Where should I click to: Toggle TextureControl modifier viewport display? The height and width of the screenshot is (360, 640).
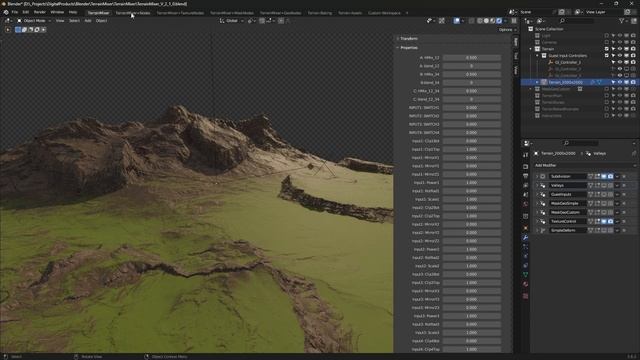click(604, 221)
